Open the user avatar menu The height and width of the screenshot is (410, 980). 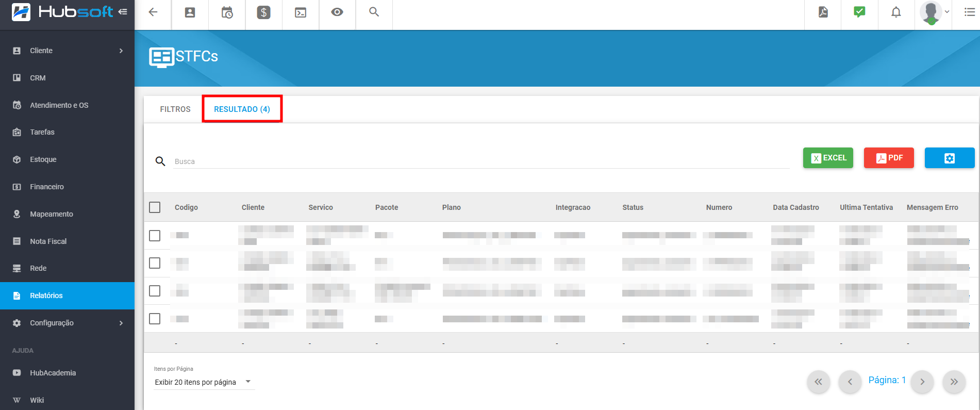pyautogui.click(x=934, y=12)
